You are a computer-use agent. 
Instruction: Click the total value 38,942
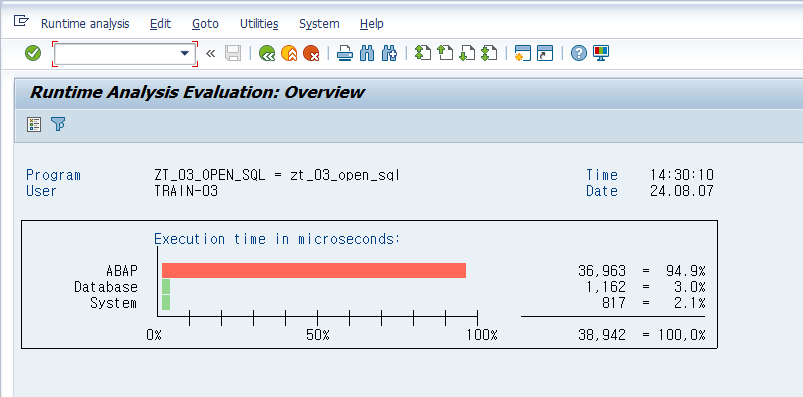tap(602, 335)
